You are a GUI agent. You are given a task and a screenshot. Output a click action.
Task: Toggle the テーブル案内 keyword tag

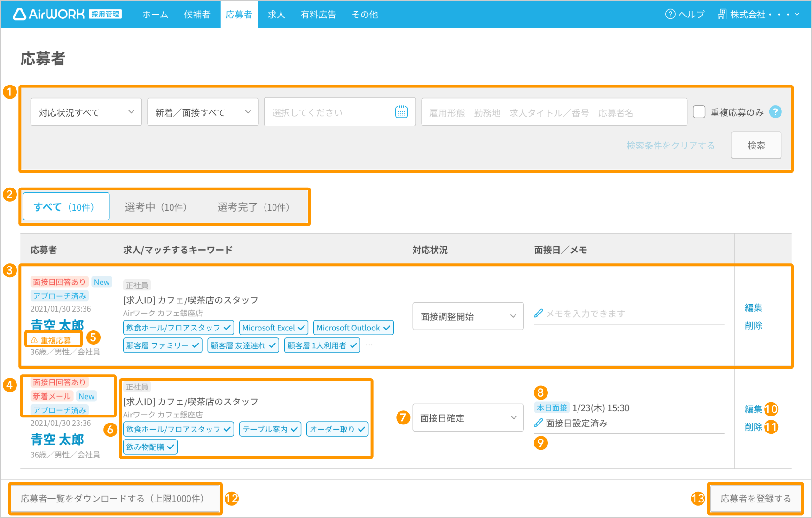point(270,429)
